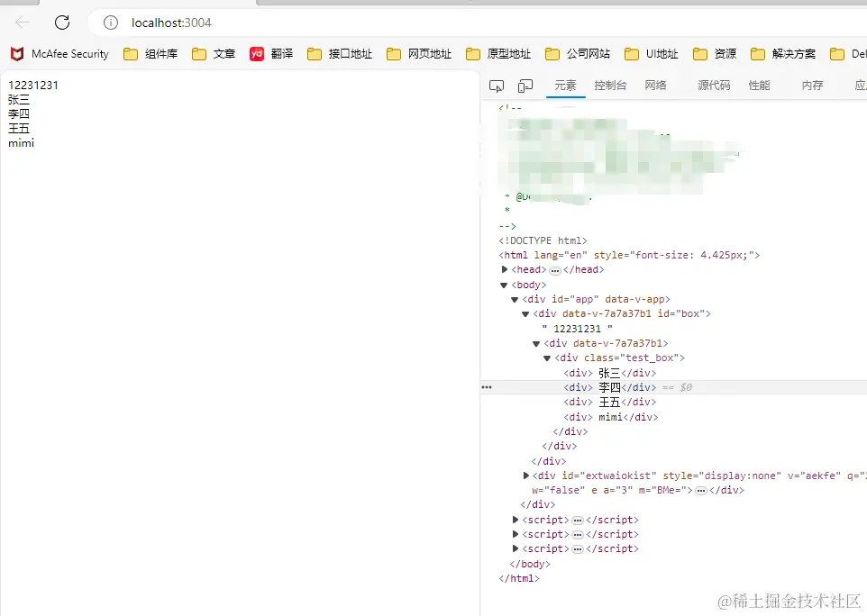Expand the first script element

pyautogui.click(x=516, y=520)
